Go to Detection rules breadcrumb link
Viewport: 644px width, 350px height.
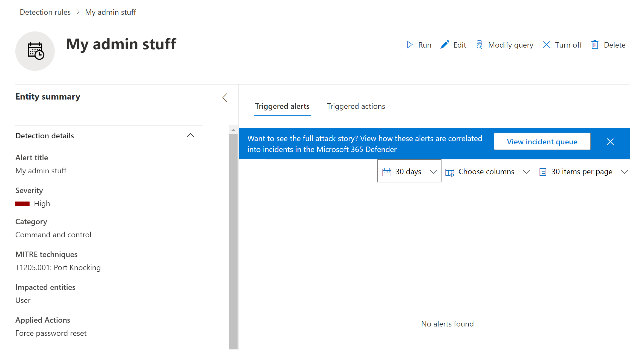45,12
